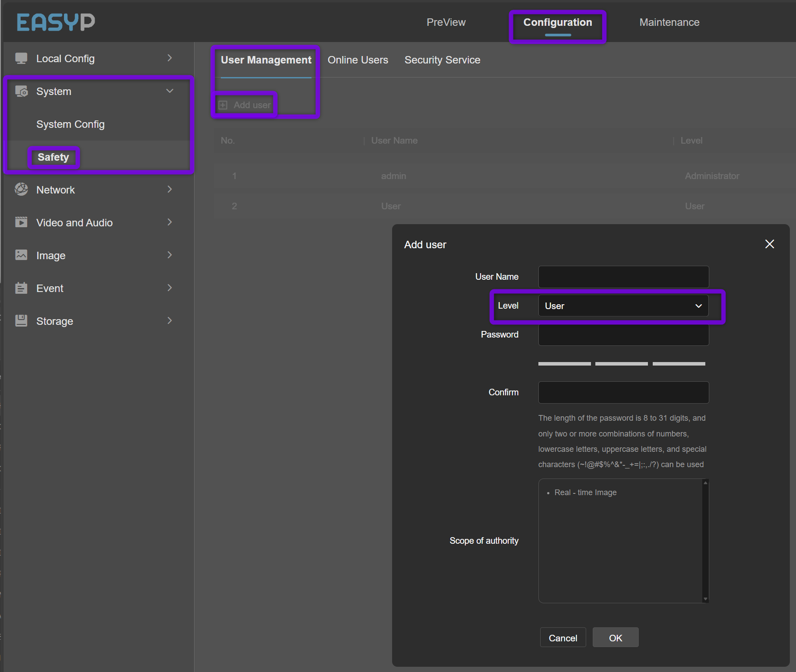Viewport: 796px width, 672px height.
Task: Confirm with the OK button
Action: tap(616, 637)
